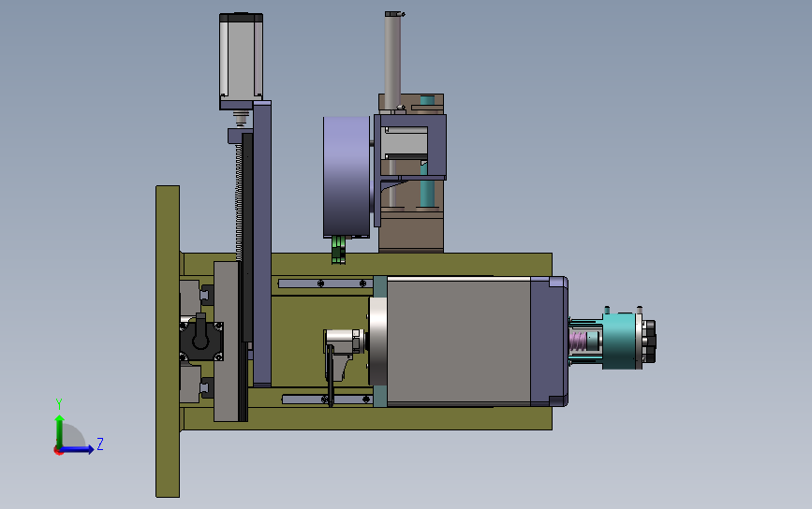Select the vertical threaded lead screw
This screenshot has width=812, height=509.
(x=239, y=202)
